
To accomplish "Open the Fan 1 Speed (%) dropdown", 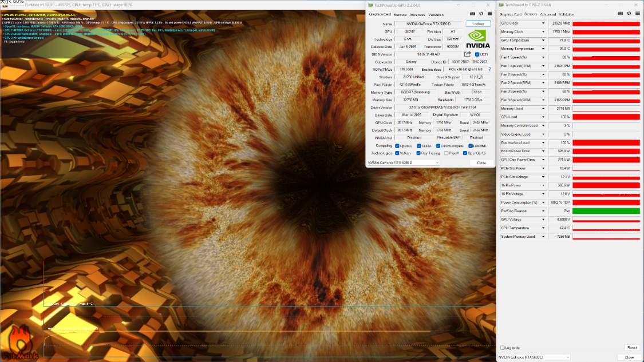I will 543,57.
